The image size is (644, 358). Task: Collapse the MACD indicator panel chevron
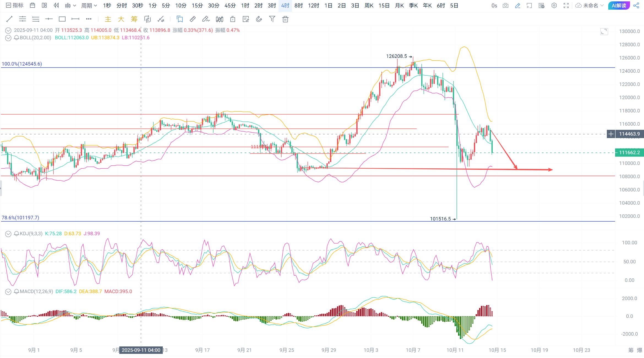pyautogui.click(x=8, y=292)
